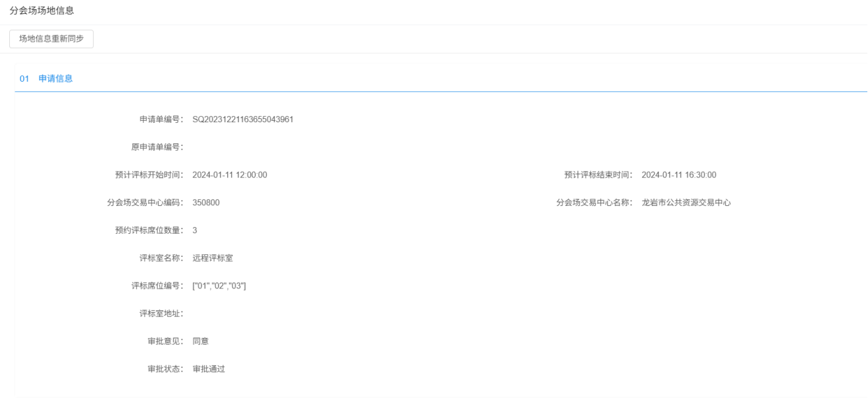Viewport: 868px width, 408px height.
Task: Click the 申请单编号 field label
Action: coord(161,119)
